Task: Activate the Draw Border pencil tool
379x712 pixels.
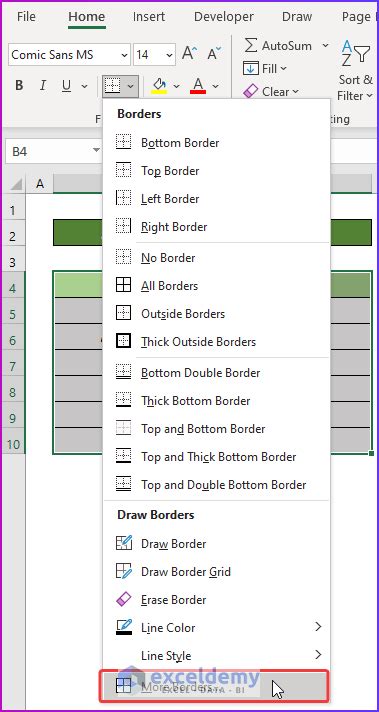Action: point(216,544)
